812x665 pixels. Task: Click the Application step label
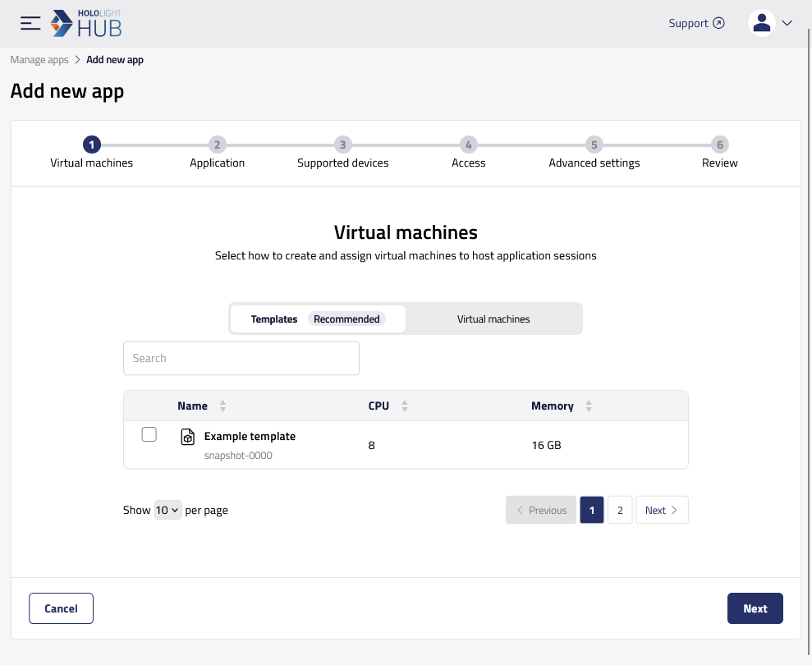[217, 163]
